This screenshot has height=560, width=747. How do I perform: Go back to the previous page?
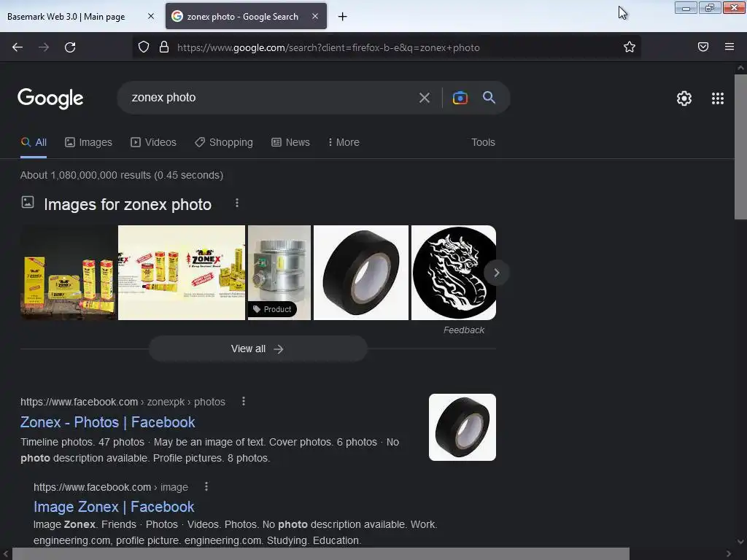pos(18,47)
